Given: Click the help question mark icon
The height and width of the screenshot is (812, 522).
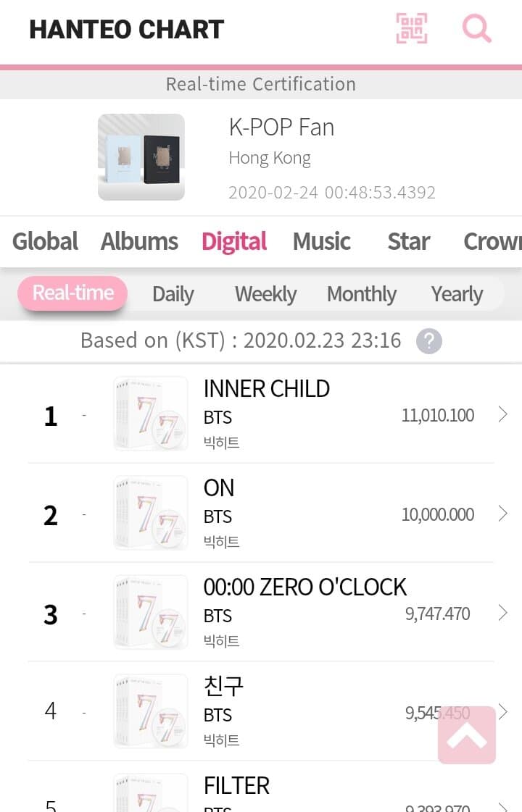Looking at the screenshot, I should click(x=428, y=341).
